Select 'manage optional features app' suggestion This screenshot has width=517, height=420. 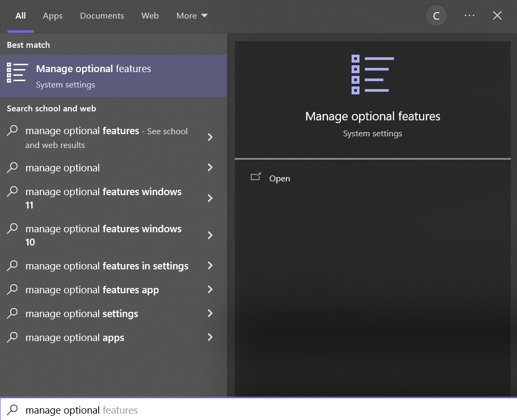coord(92,290)
